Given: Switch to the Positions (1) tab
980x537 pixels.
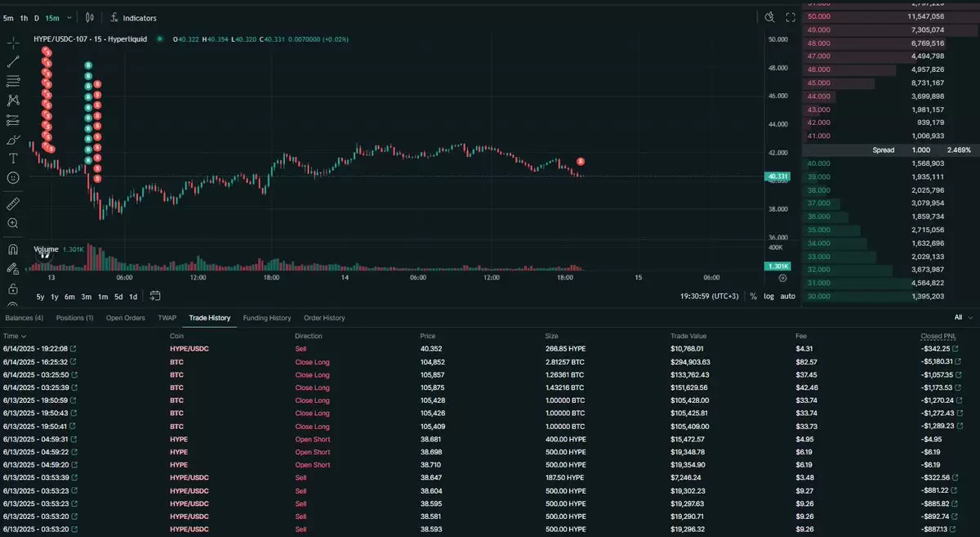Looking at the screenshot, I should pyautogui.click(x=74, y=317).
